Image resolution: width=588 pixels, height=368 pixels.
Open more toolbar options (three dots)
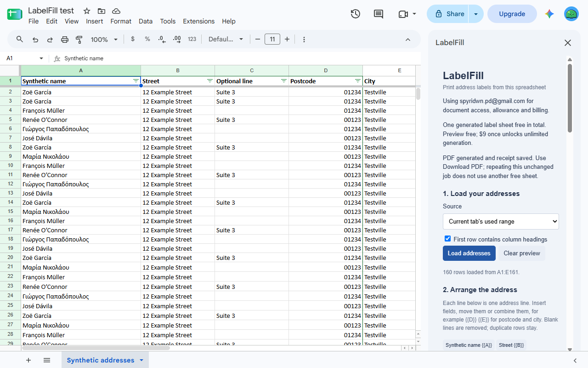[304, 40]
